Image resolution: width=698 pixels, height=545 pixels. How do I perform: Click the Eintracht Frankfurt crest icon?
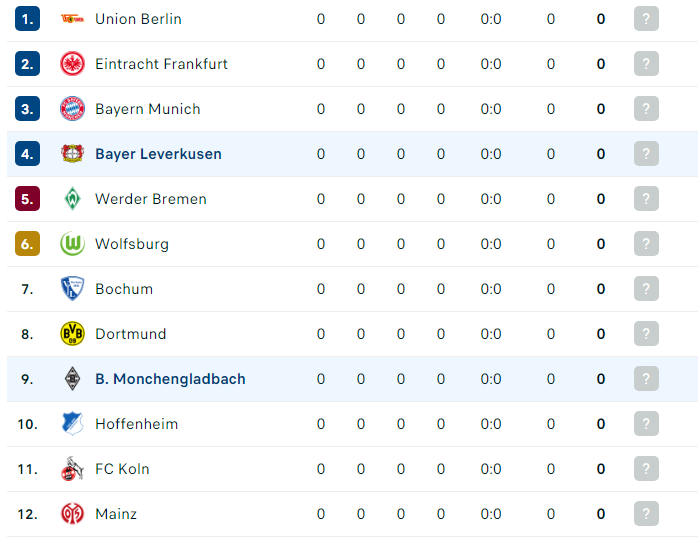[x=72, y=64]
